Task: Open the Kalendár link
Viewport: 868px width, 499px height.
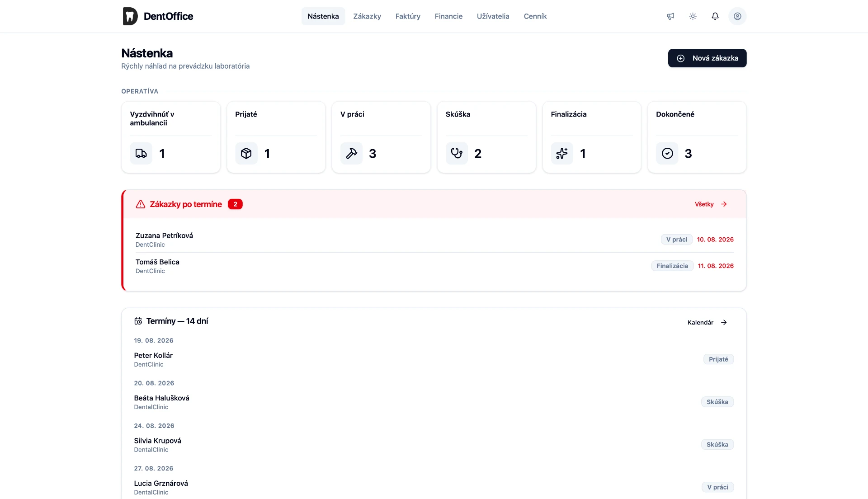Action: (708, 322)
